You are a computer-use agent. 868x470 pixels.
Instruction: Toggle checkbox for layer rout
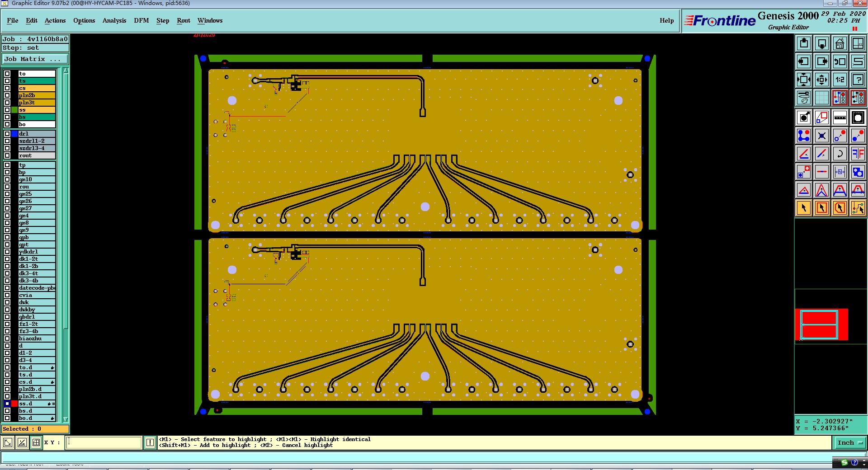[7, 155]
